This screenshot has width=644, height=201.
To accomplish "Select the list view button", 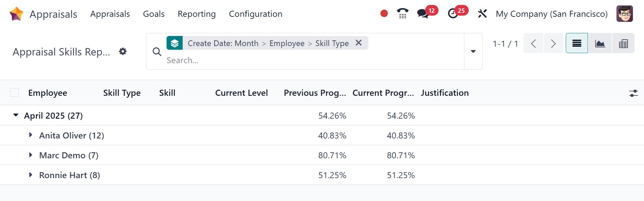I will (x=577, y=43).
